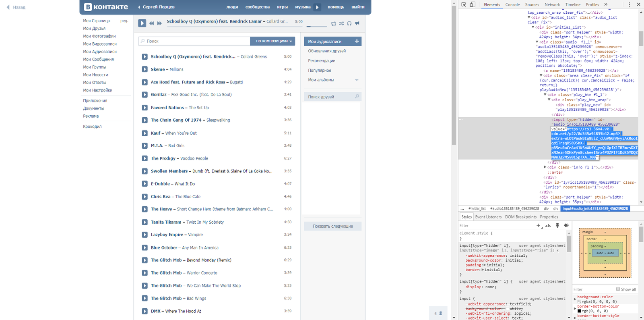Open DOM Breakpoints pane tab

point(521,217)
